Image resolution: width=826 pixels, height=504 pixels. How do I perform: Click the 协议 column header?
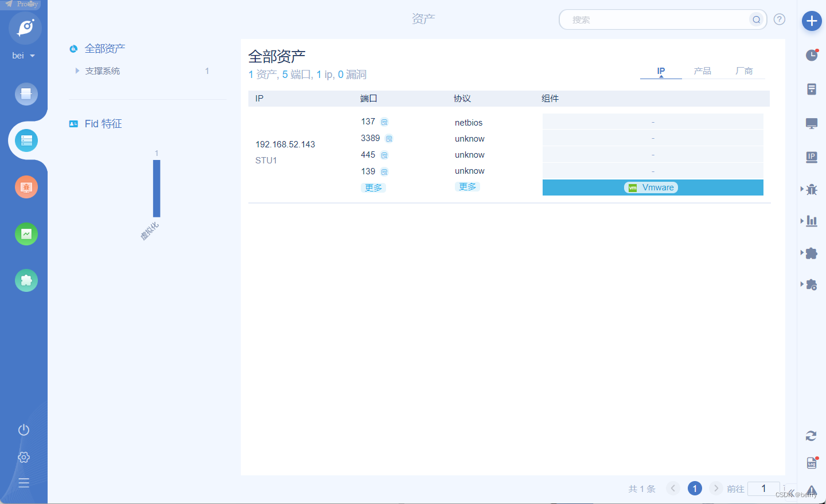click(462, 99)
